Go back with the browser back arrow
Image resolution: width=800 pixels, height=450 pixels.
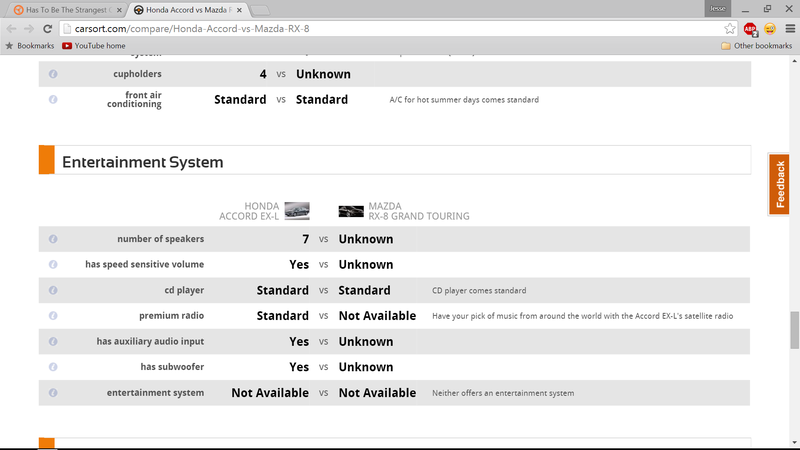point(11,29)
